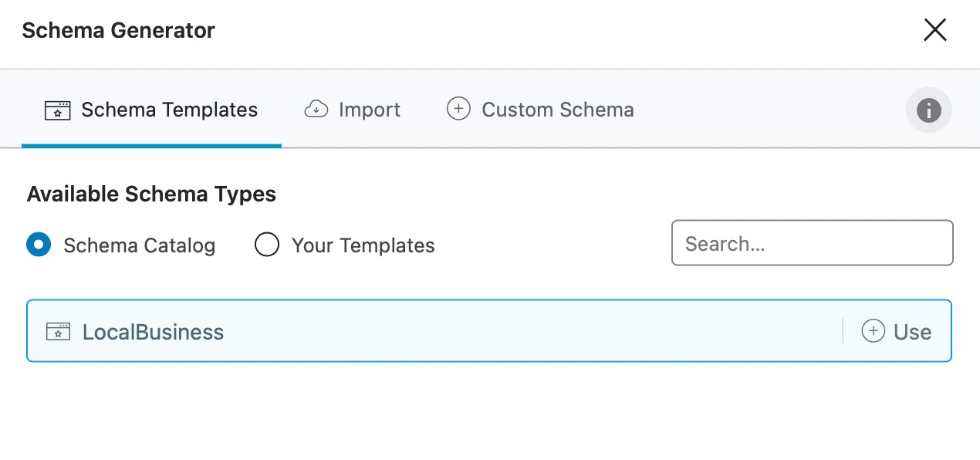Focus the Search schema input field
The height and width of the screenshot is (460, 980).
(812, 243)
